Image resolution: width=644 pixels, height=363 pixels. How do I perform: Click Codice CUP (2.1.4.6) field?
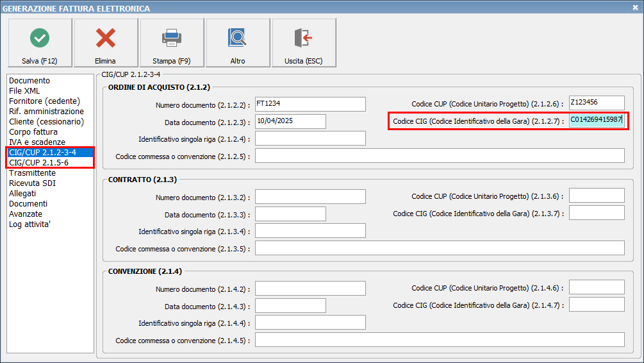click(597, 287)
